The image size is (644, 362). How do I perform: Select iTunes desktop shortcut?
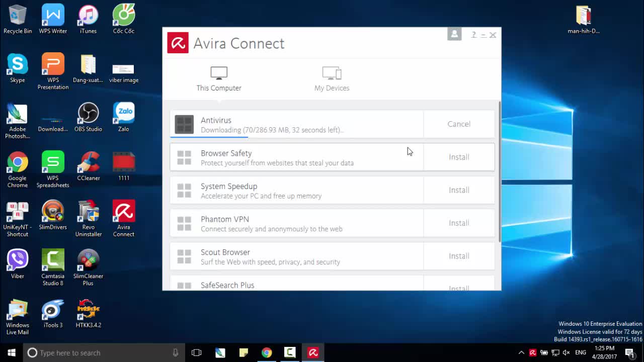88,20
